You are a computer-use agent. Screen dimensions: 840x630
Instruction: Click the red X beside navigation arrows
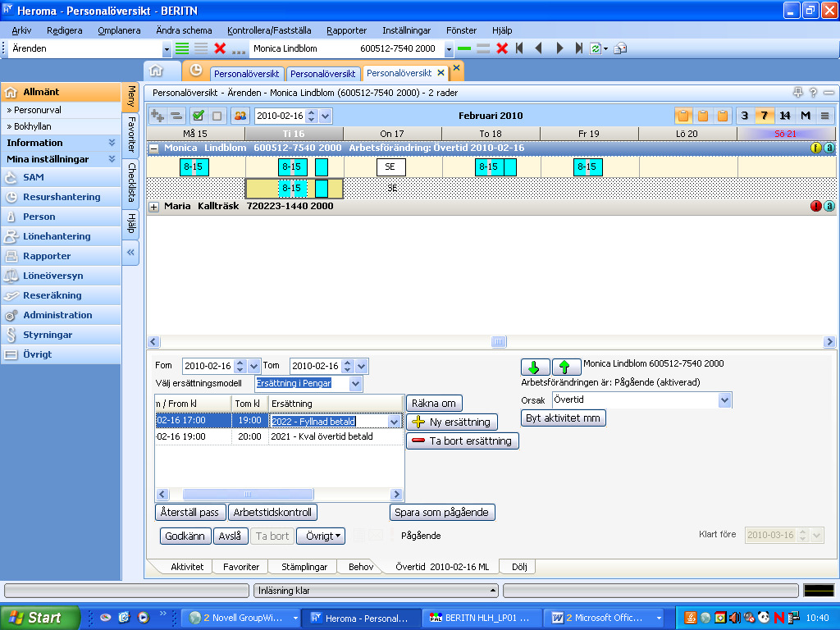(x=502, y=48)
